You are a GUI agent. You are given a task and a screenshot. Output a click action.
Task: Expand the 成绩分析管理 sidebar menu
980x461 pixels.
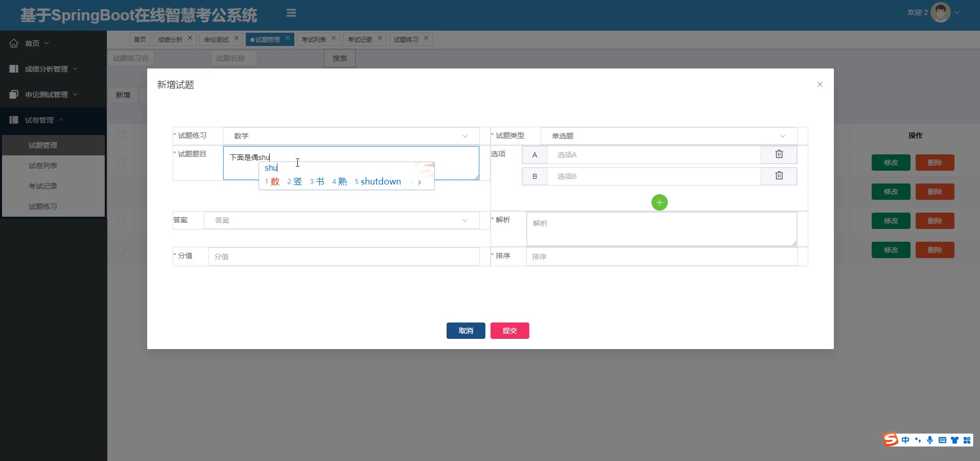point(53,69)
